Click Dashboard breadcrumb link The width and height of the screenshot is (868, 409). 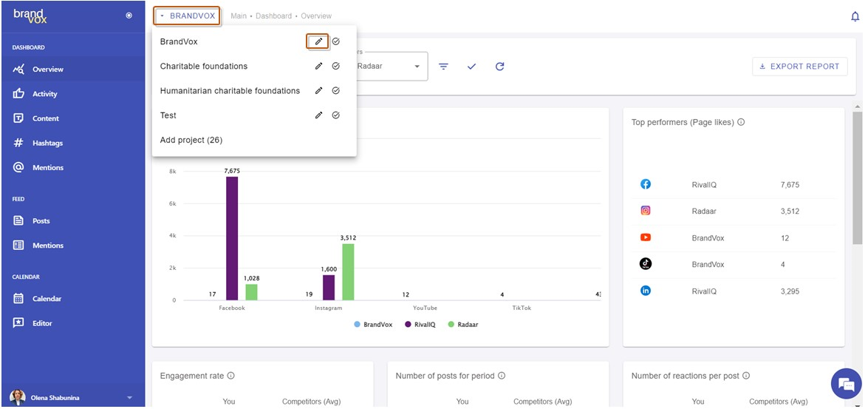(x=273, y=16)
